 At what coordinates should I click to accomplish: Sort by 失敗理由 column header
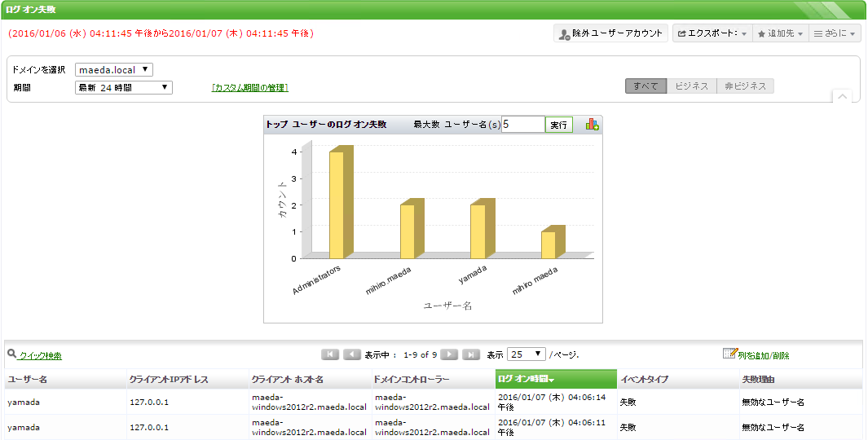(x=801, y=379)
